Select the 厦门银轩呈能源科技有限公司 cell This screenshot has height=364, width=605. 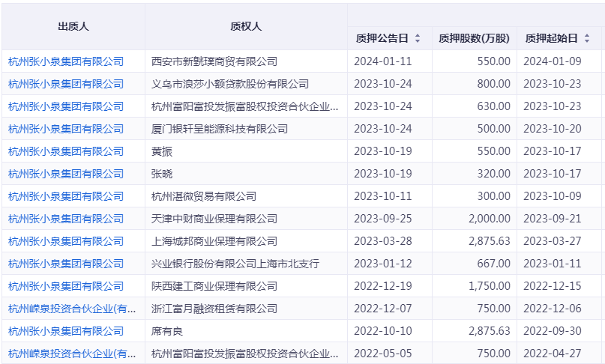pyautogui.click(x=220, y=129)
